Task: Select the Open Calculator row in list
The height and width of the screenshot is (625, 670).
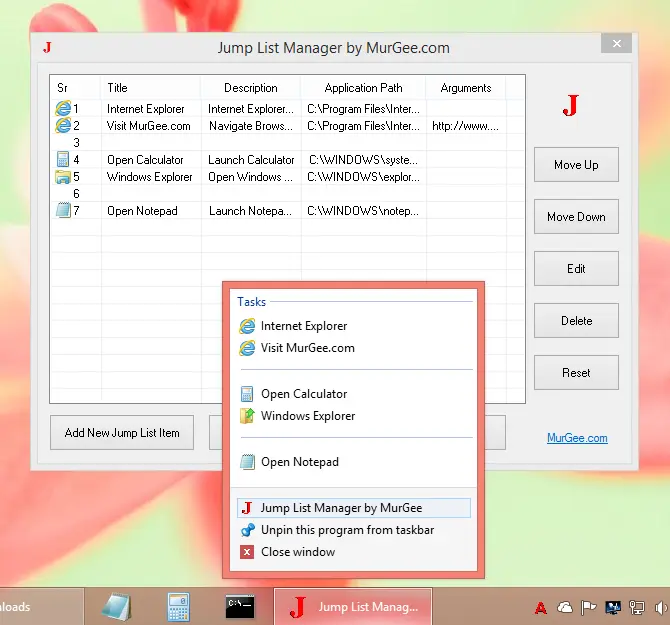Action: pyautogui.click(x=145, y=160)
